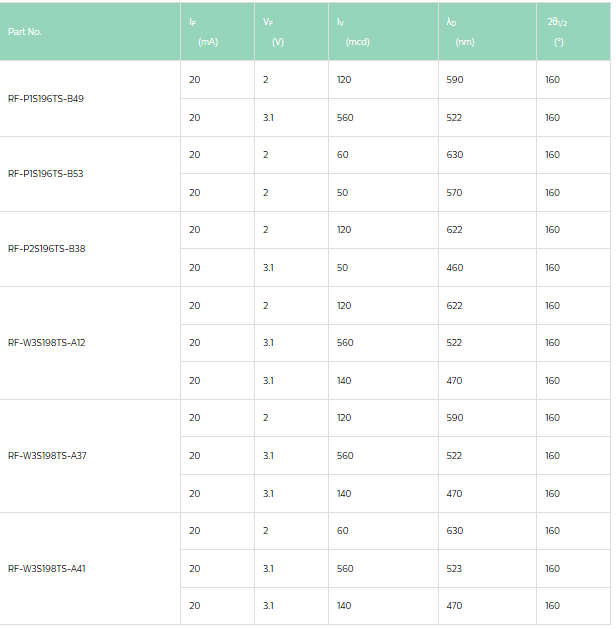The image size is (616, 629).
Task: Click 60 mcd value for RF-W3S198TS-A41
Action: point(343,530)
